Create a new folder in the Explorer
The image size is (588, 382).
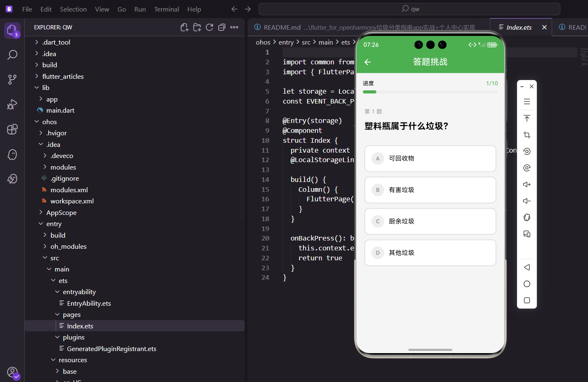pos(197,27)
